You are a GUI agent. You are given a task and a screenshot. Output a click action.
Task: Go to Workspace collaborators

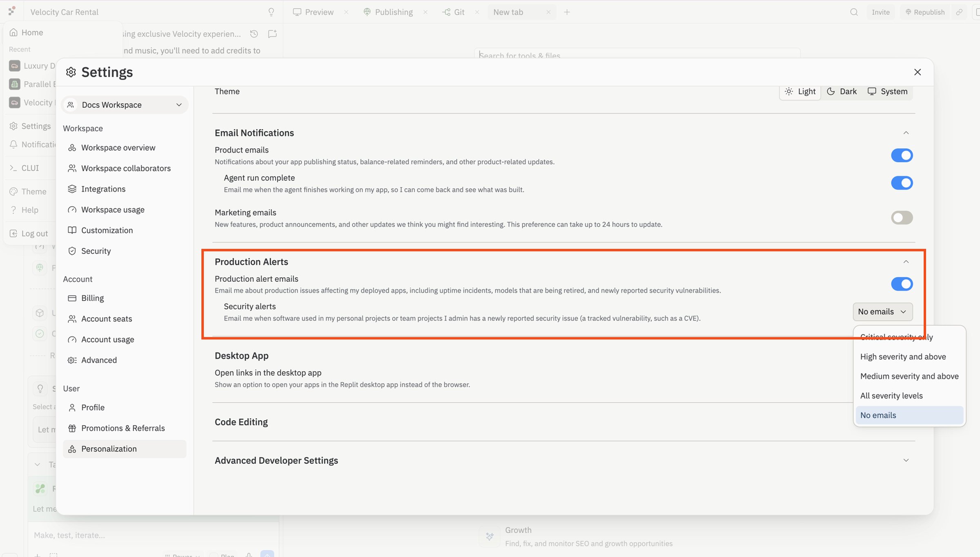pyautogui.click(x=126, y=168)
